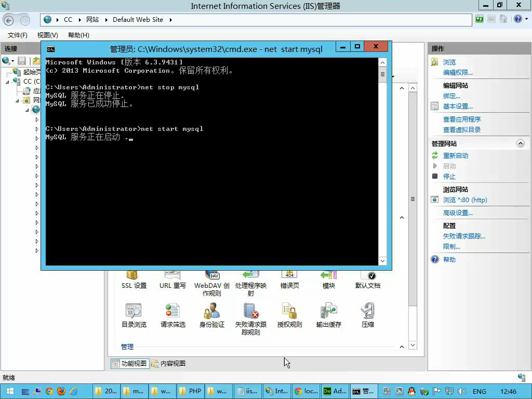Open the 视图(V) menu

[47, 35]
